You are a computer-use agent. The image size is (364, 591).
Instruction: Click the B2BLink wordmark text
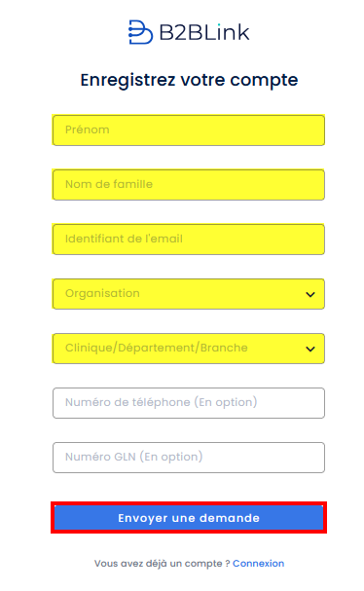coord(204,32)
